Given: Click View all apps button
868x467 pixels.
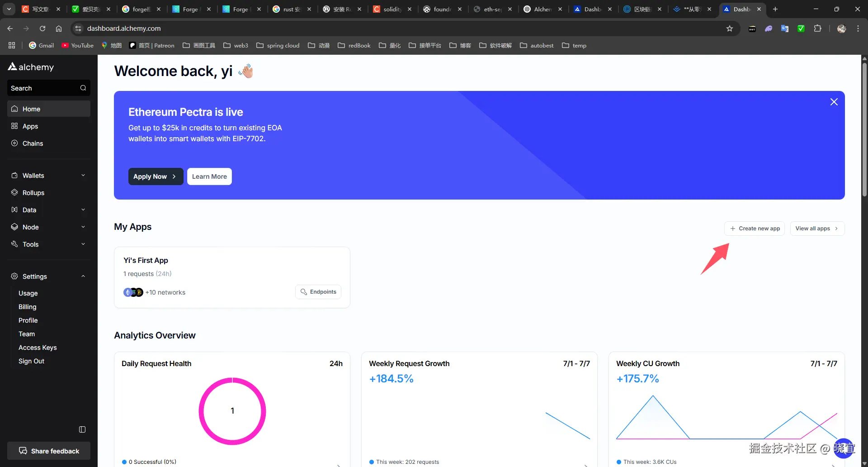Looking at the screenshot, I should point(817,229).
